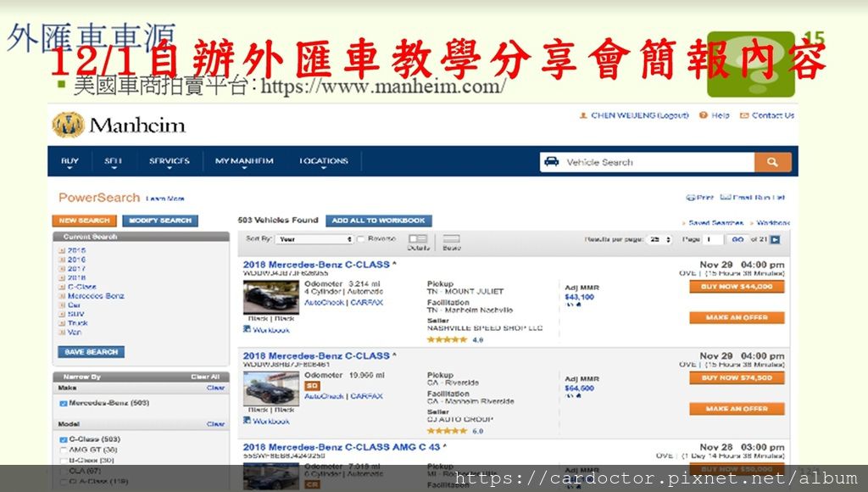Click Workbook icon for Riverside listing
This screenshot has height=492, width=868.
[247, 421]
